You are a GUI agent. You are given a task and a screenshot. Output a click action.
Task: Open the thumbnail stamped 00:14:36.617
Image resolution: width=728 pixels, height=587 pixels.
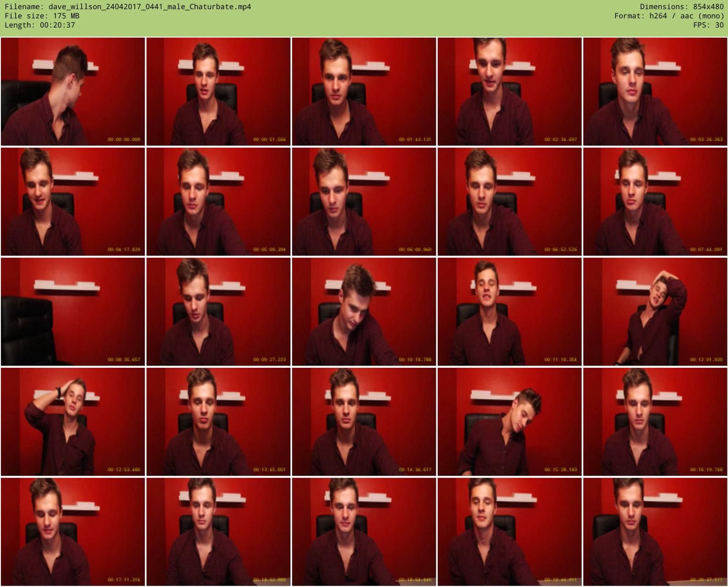pyautogui.click(x=364, y=421)
